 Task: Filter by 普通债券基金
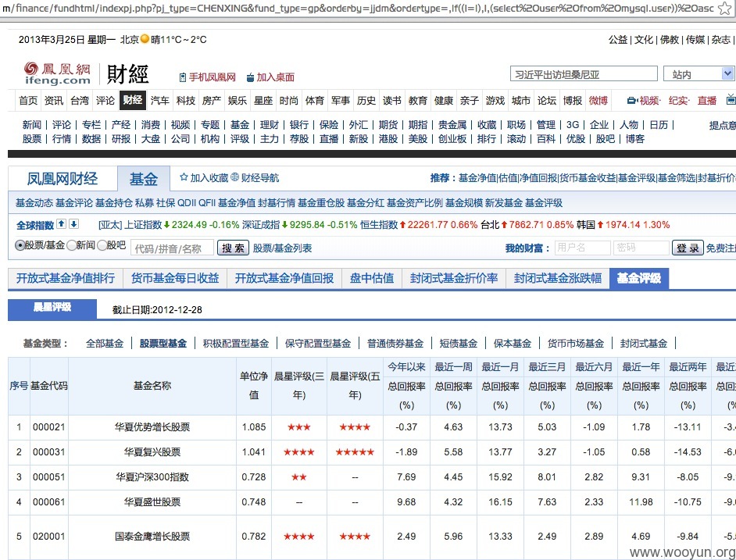tap(395, 343)
